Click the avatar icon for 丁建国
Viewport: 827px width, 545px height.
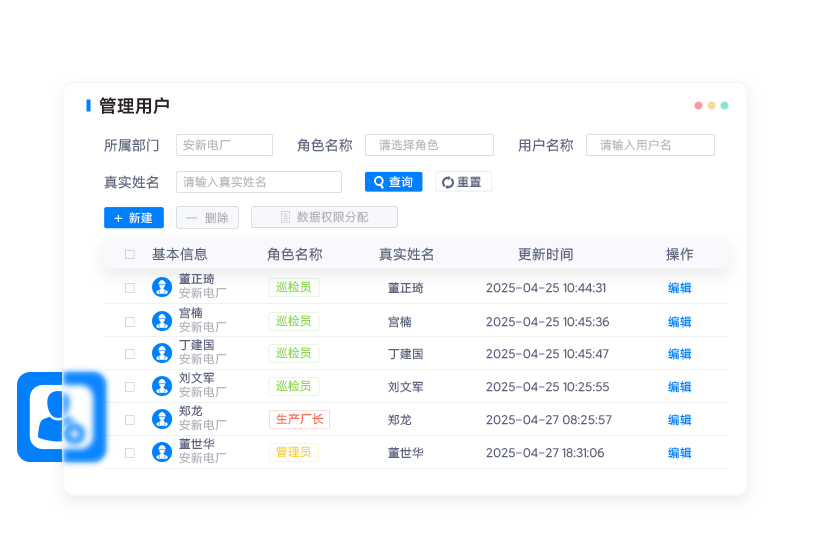coord(162,353)
